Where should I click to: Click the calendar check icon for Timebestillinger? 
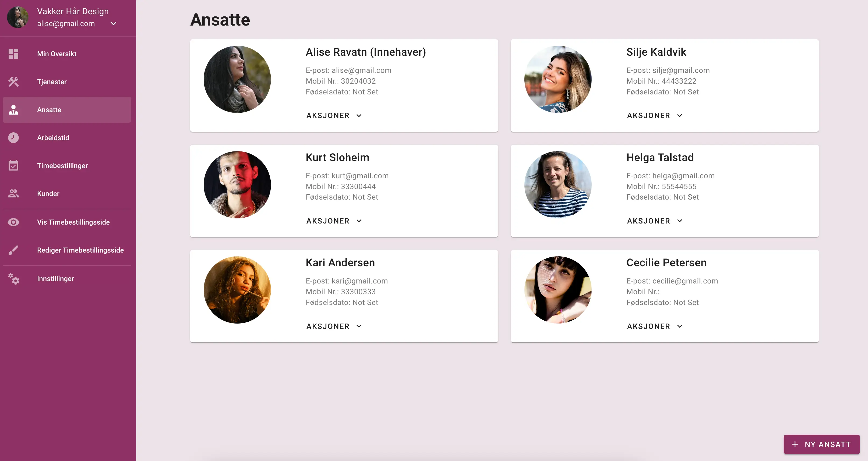[13, 166]
